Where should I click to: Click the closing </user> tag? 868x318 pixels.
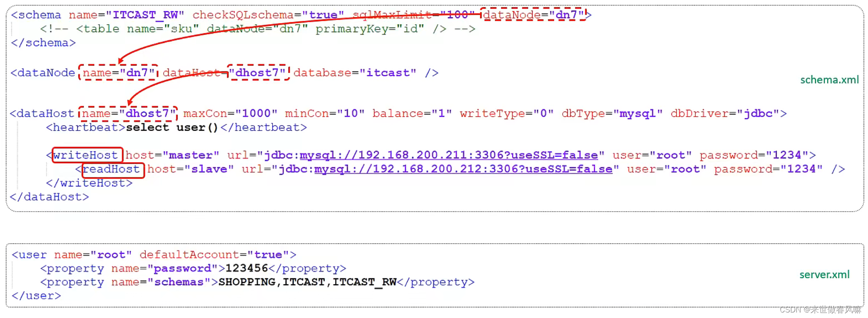coord(36,296)
